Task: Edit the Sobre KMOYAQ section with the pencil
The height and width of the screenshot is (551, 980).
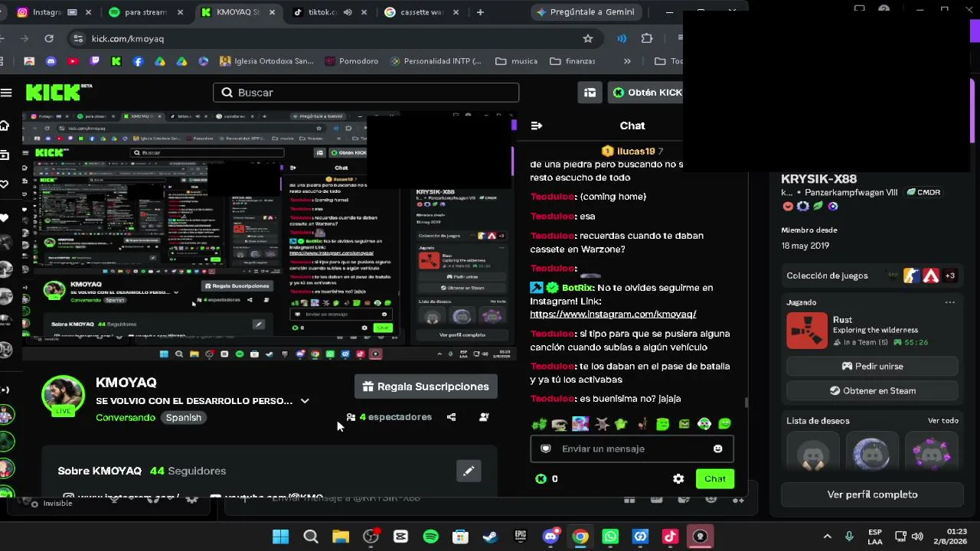Action: [469, 471]
